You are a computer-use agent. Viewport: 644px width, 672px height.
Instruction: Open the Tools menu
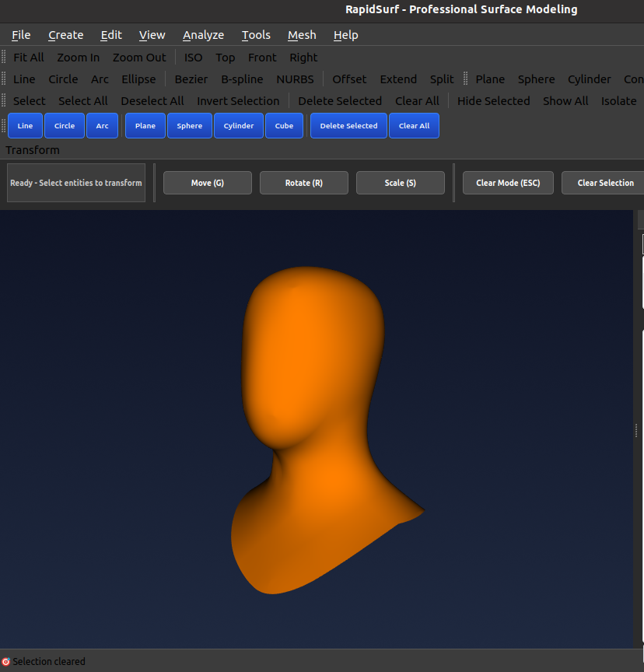click(256, 35)
